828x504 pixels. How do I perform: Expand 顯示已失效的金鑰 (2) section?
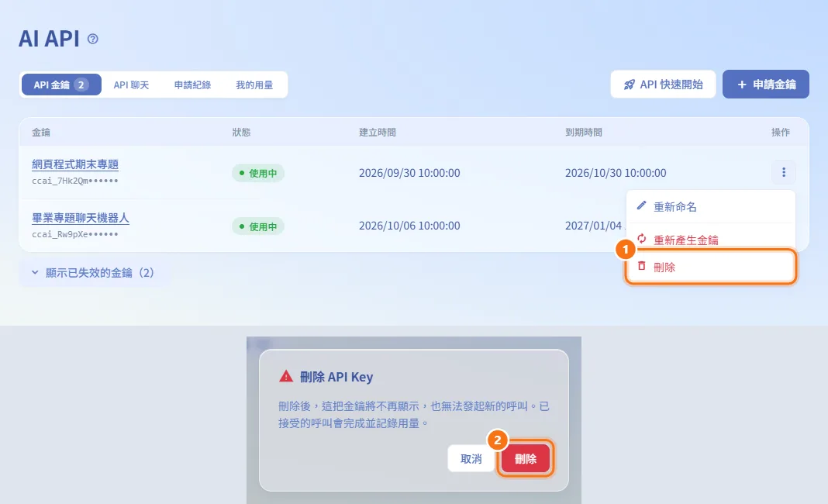coord(93,273)
